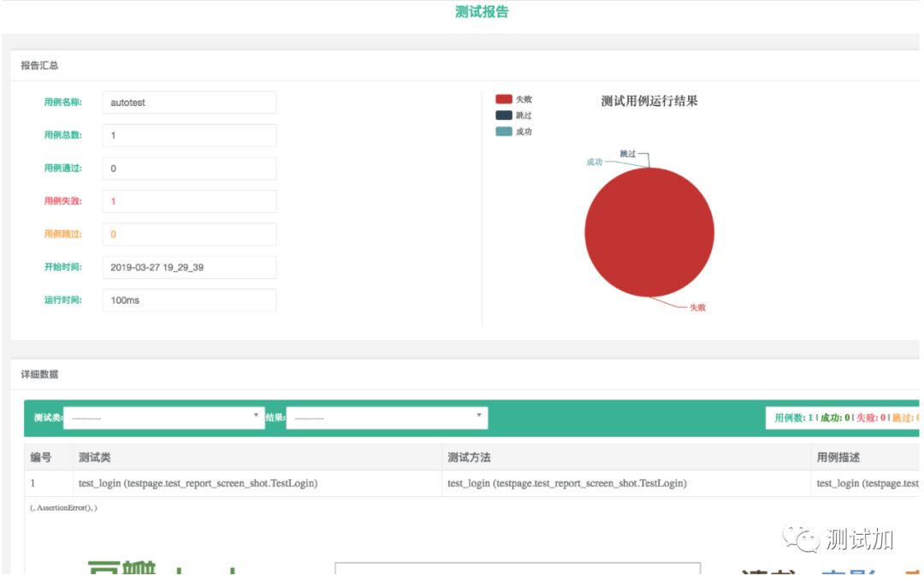924x580 pixels.
Task: Click the 跳过 callout label on the chart
Action: click(627, 153)
